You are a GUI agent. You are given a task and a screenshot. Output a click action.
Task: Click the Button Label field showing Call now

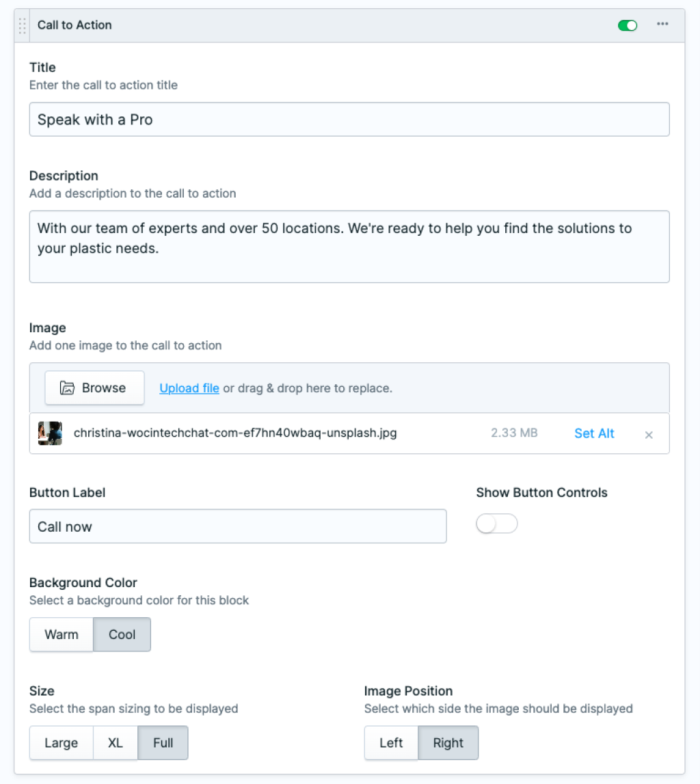click(237, 526)
